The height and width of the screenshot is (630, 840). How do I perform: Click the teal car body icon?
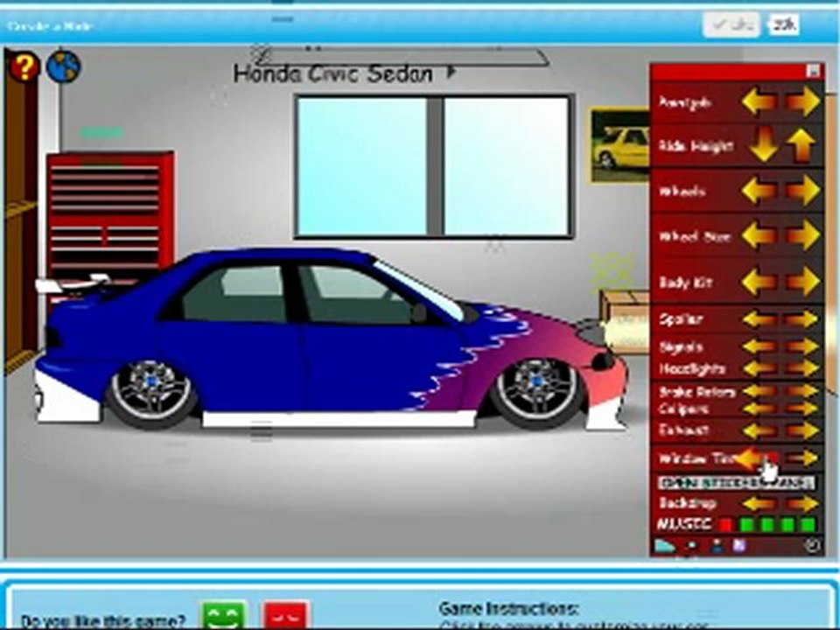click(665, 546)
